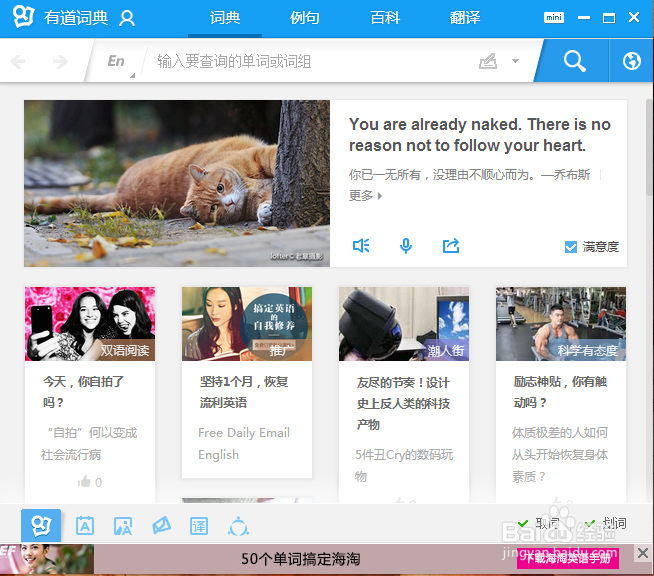Open article 今天，你自拍了吗？
Viewport: 654px width, 576px height.
point(83,392)
